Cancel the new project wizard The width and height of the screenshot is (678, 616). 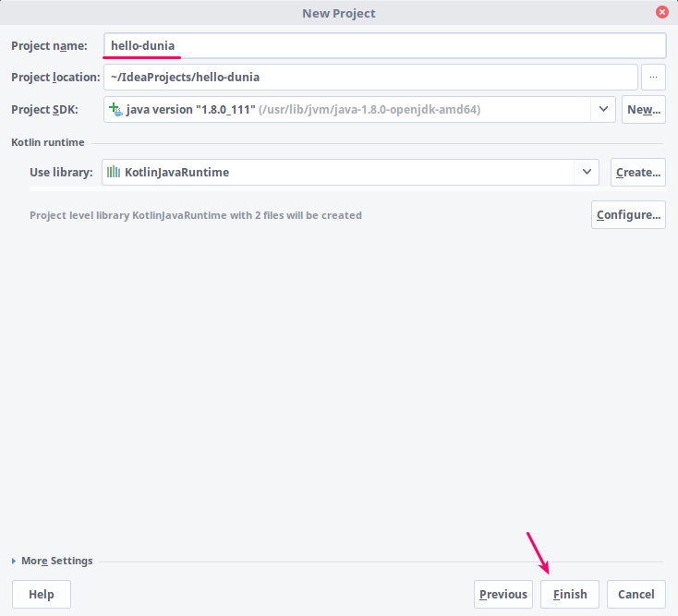[636, 594]
